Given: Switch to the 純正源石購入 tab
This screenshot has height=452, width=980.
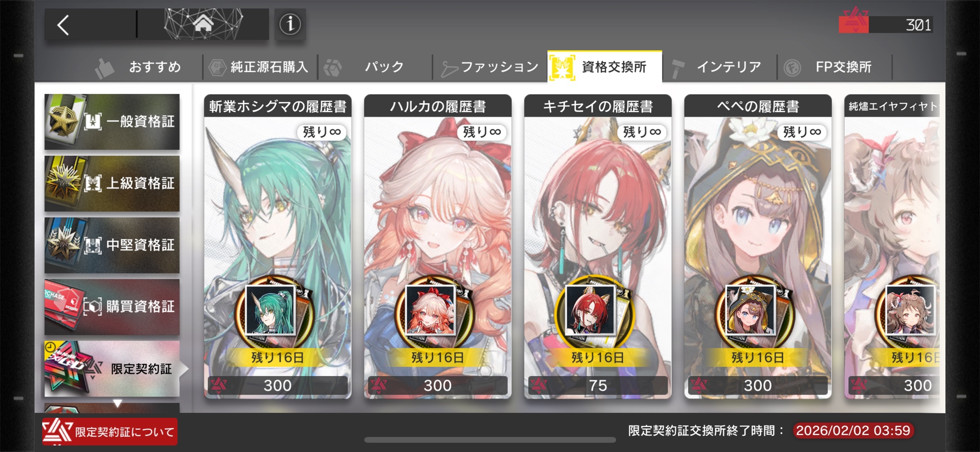Looking at the screenshot, I should (x=260, y=67).
